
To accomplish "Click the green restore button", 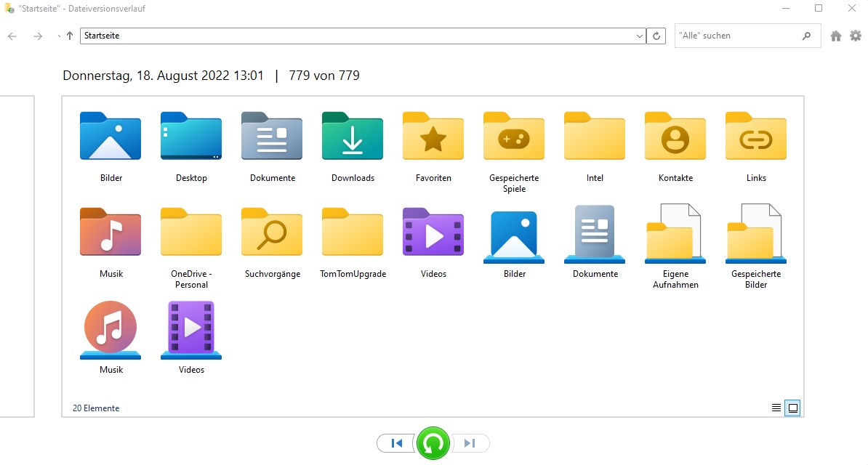I will click(433, 443).
